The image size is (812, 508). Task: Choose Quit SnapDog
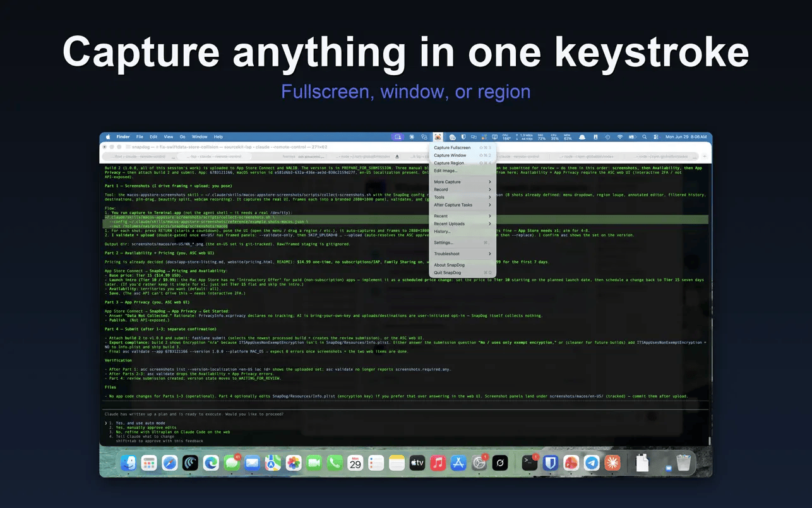pyautogui.click(x=462, y=272)
